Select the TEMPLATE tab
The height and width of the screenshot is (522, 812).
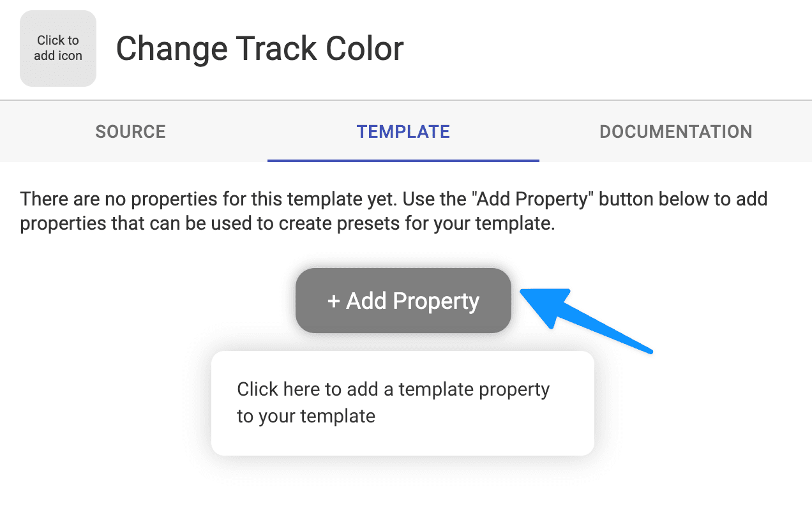[x=403, y=131]
